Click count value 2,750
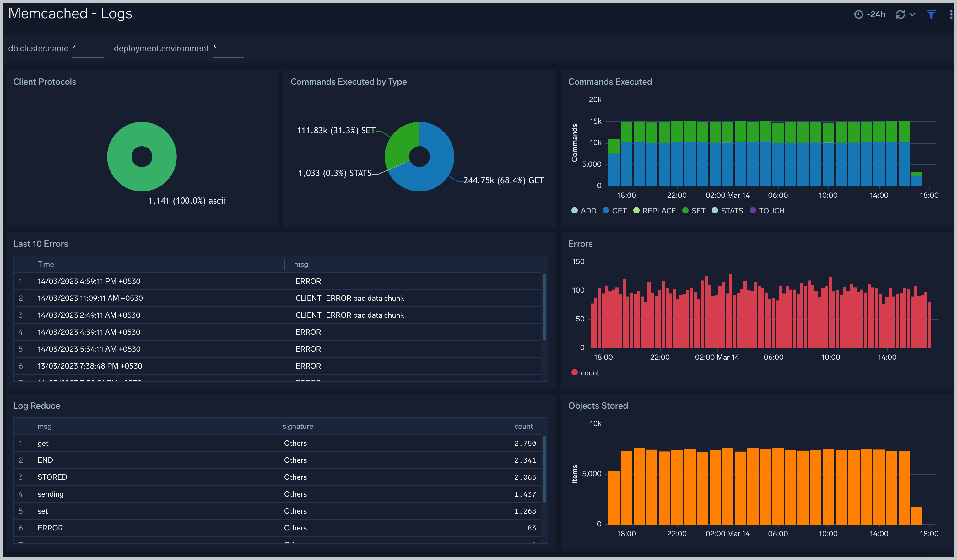The width and height of the screenshot is (957, 560). pos(525,444)
